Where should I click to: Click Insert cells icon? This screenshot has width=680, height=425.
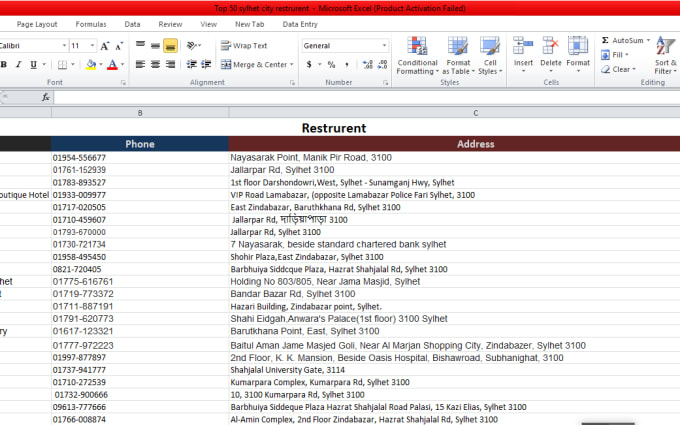tap(523, 46)
